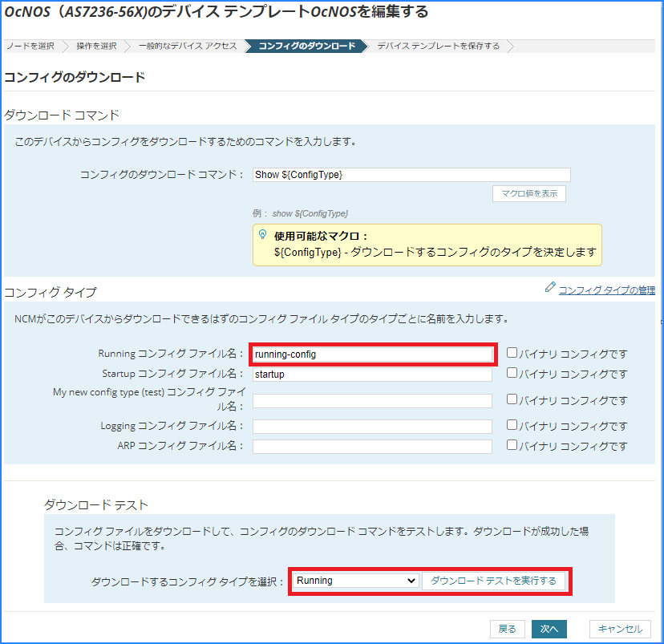The width and height of the screenshot is (664, 644).
Task: Check バイナリ コンフィグです for Running config
Action: 512,353
